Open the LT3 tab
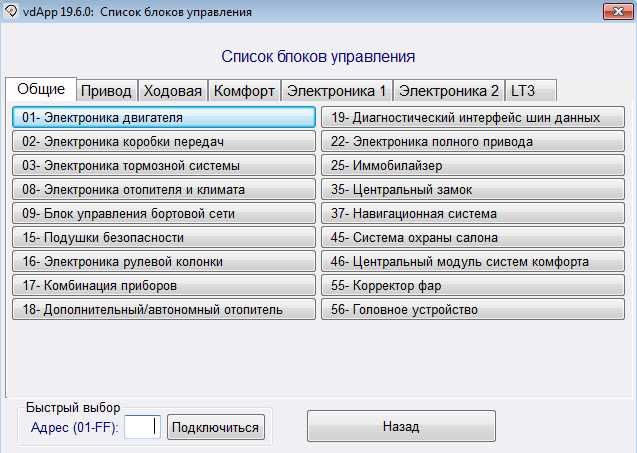This screenshot has height=453, width=637. 531,91
